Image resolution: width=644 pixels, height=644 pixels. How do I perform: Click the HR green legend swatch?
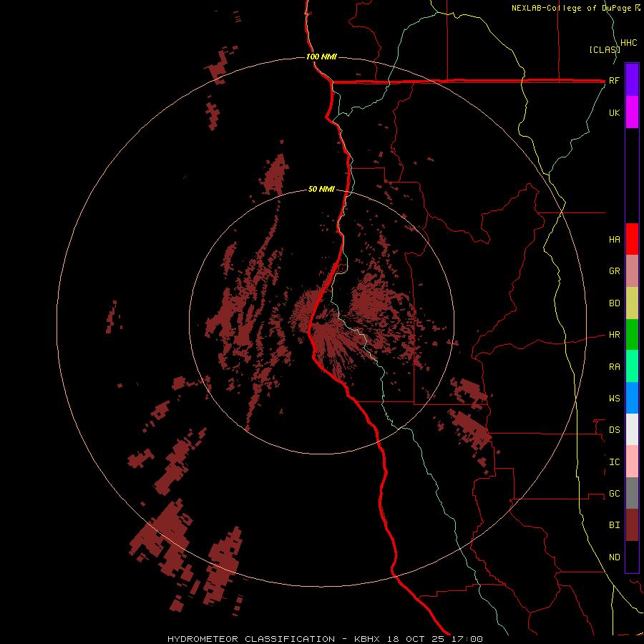pyautogui.click(x=632, y=335)
